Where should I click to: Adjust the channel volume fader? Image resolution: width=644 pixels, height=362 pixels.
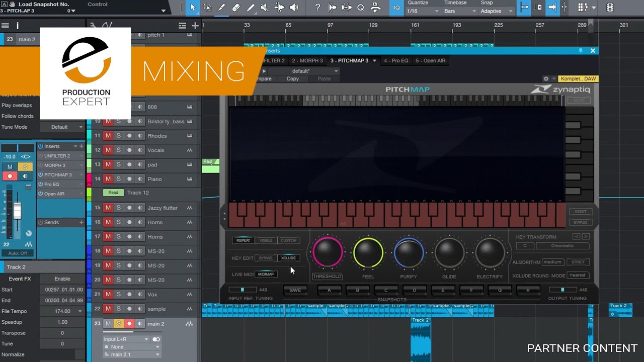18,210
